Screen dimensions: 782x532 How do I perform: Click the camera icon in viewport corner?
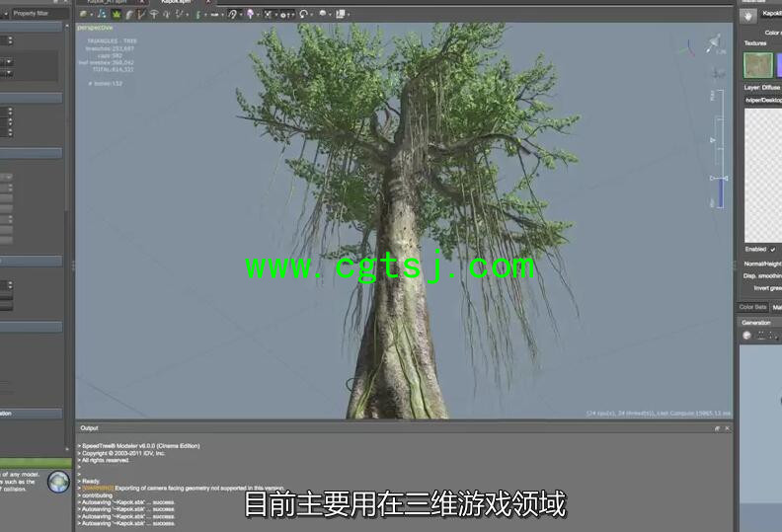[714, 41]
